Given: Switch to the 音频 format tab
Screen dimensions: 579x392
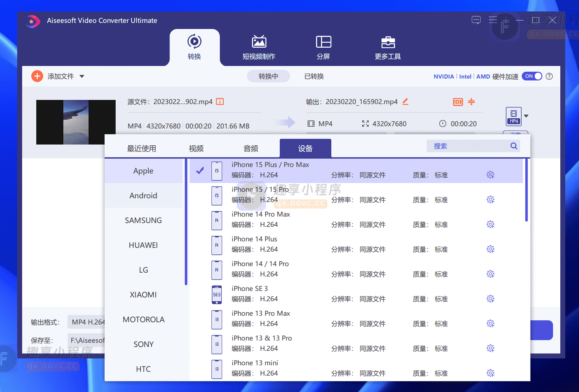Looking at the screenshot, I should [251, 148].
